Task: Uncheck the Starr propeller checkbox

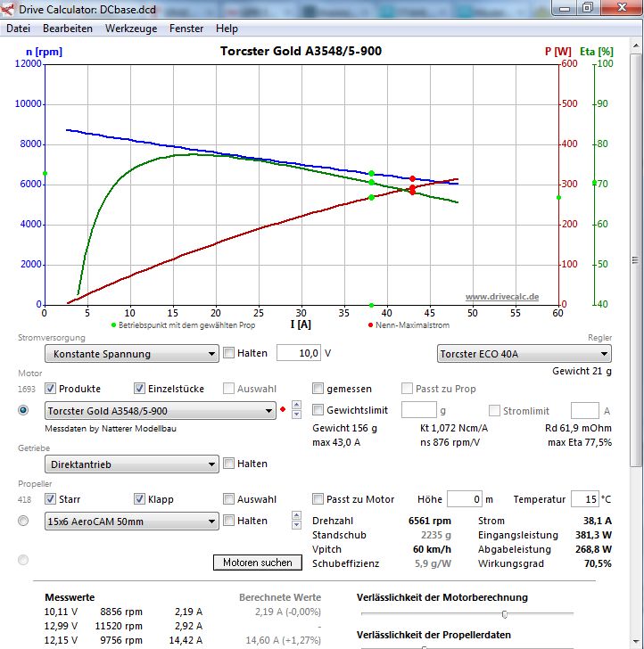Action: pos(50,498)
